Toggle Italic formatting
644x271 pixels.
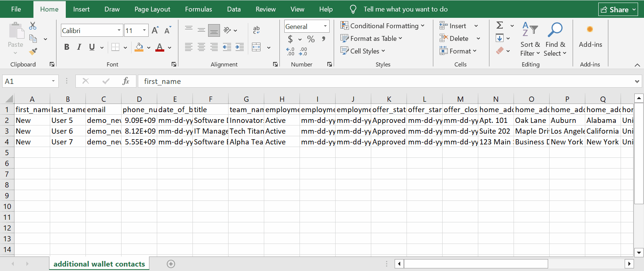coord(79,47)
